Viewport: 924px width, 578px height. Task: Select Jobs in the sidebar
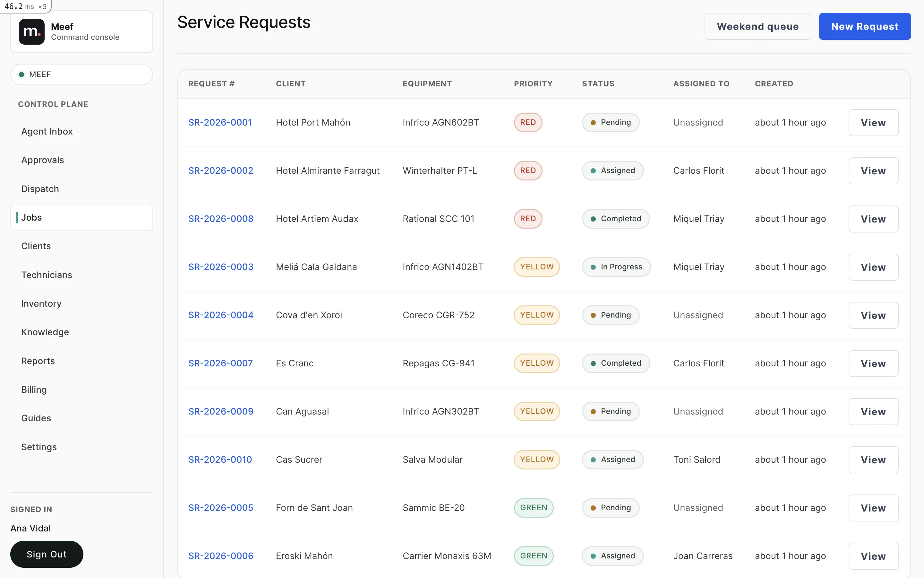(x=81, y=217)
